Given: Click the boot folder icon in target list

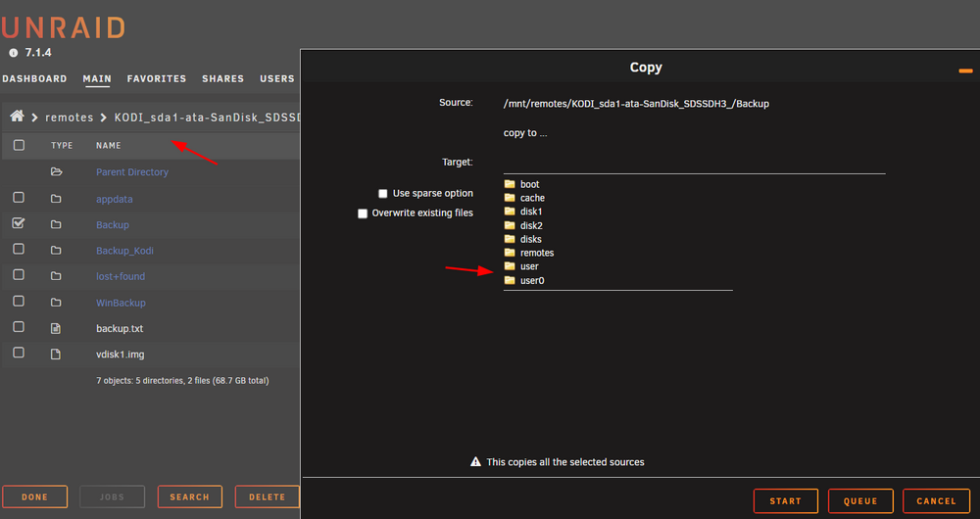Looking at the screenshot, I should 510,184.
